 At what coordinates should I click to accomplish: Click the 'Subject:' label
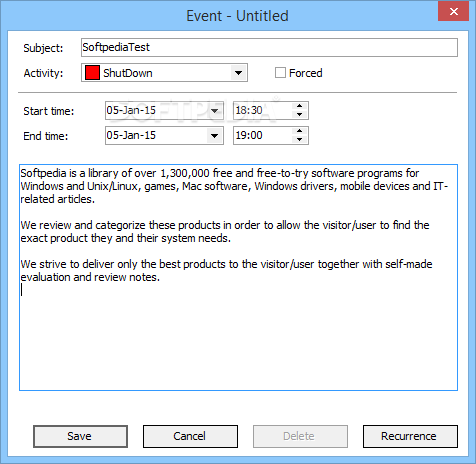point(43,48)
